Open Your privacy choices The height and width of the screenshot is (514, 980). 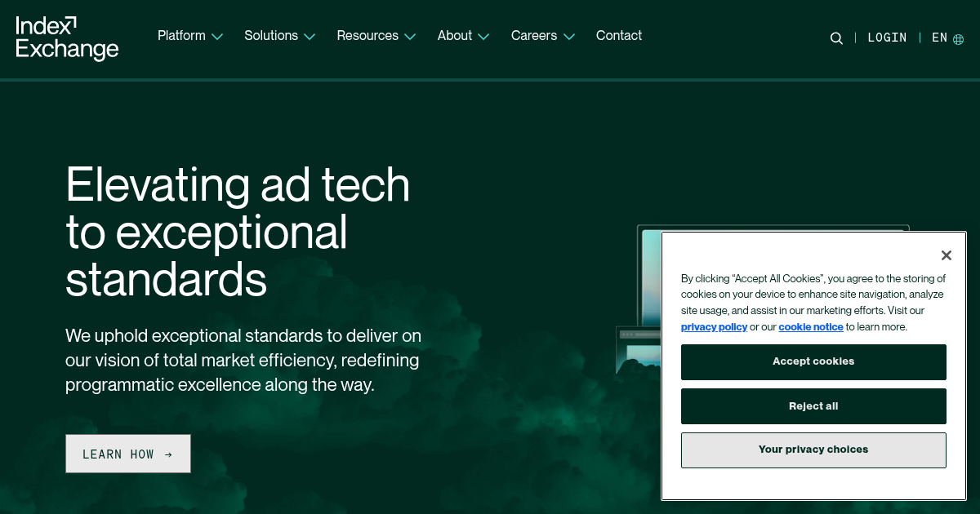pyautogui.click(x=813, y=450)
